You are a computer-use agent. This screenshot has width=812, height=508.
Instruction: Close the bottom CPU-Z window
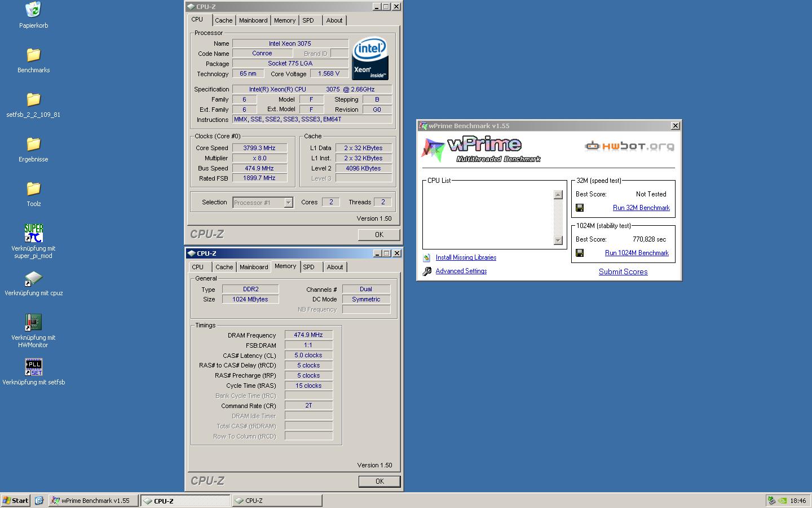pos(396,253)
